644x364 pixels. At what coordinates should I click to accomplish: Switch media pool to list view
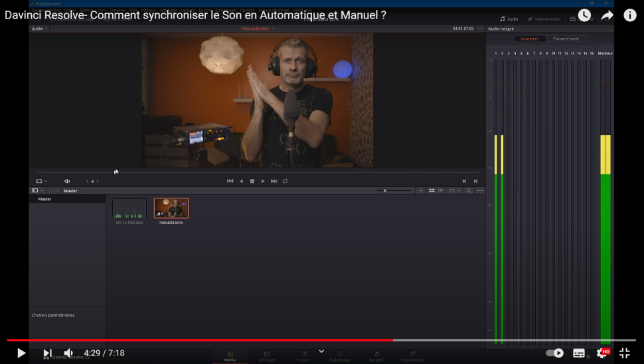(x=441, y=190)
